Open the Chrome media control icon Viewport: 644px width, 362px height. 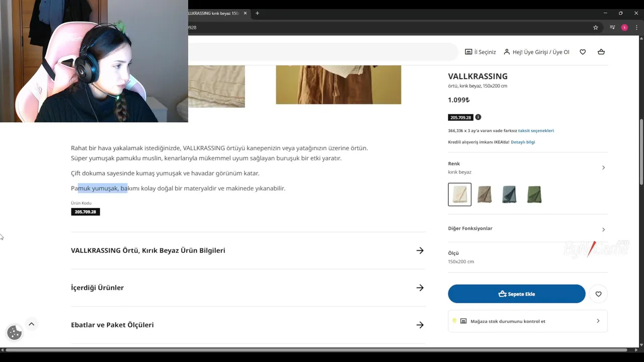pyautogui.click(x=612, y=28)
